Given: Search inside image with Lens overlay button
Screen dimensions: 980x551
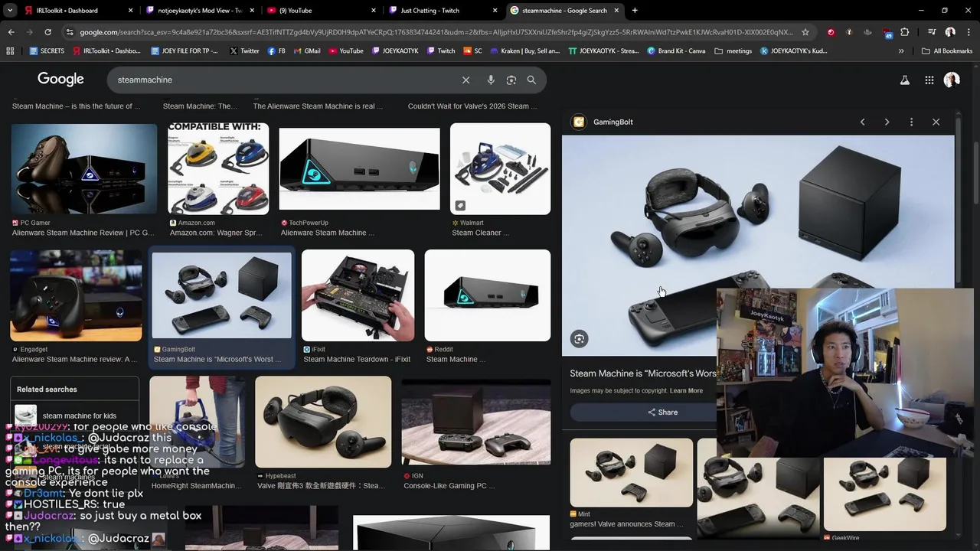Looking at the screenshot, I should pos(580,339).
